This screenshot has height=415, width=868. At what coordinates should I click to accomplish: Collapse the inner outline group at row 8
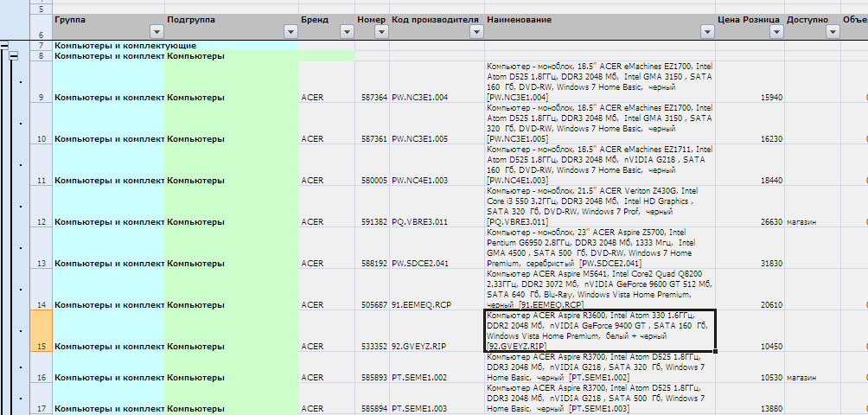15,56
